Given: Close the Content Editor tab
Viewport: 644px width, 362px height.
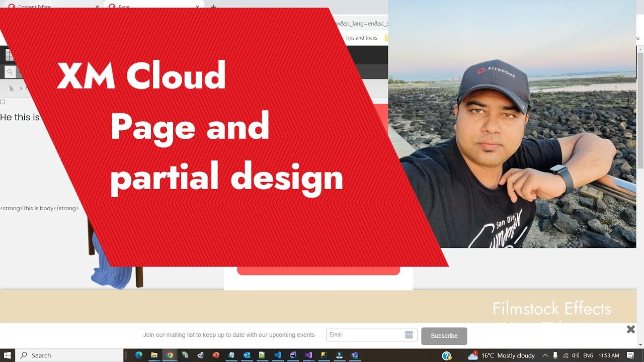Looking at the screenshot, I should point(98,7).
